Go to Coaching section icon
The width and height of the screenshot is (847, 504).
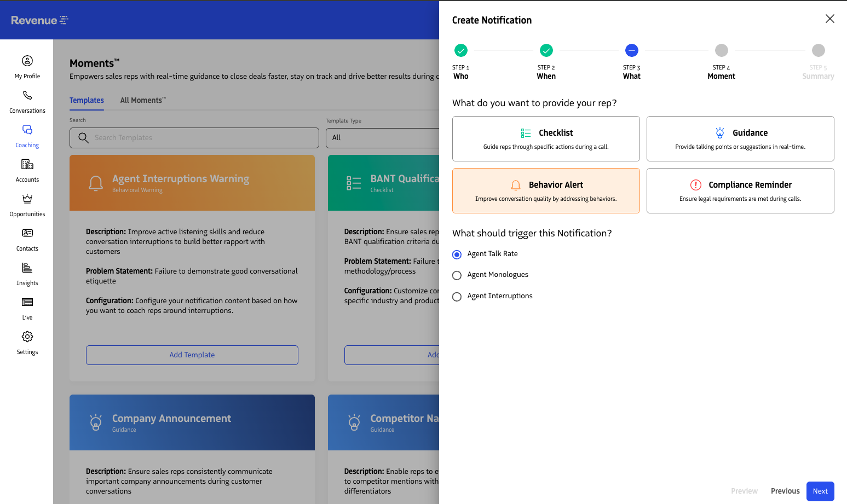pyautogui.click(x=27, y=130)
